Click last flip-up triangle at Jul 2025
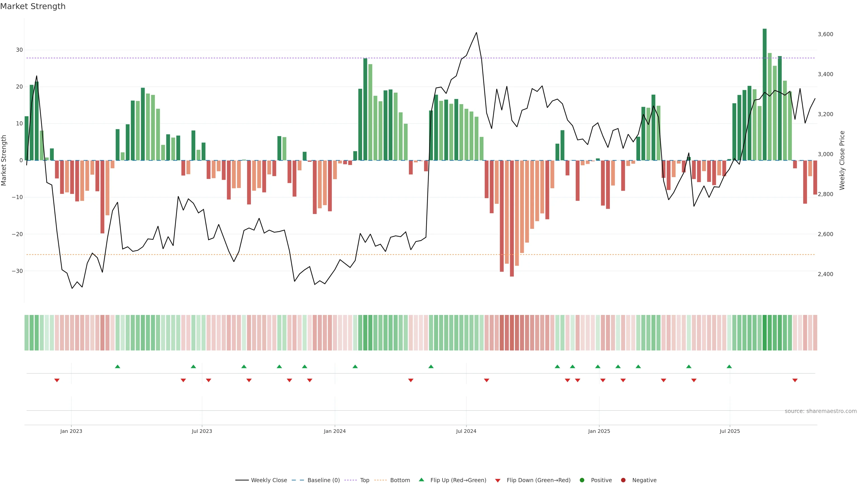Image resolution: width=868 pixels, height=488 pixels. [x=729, y=366]
